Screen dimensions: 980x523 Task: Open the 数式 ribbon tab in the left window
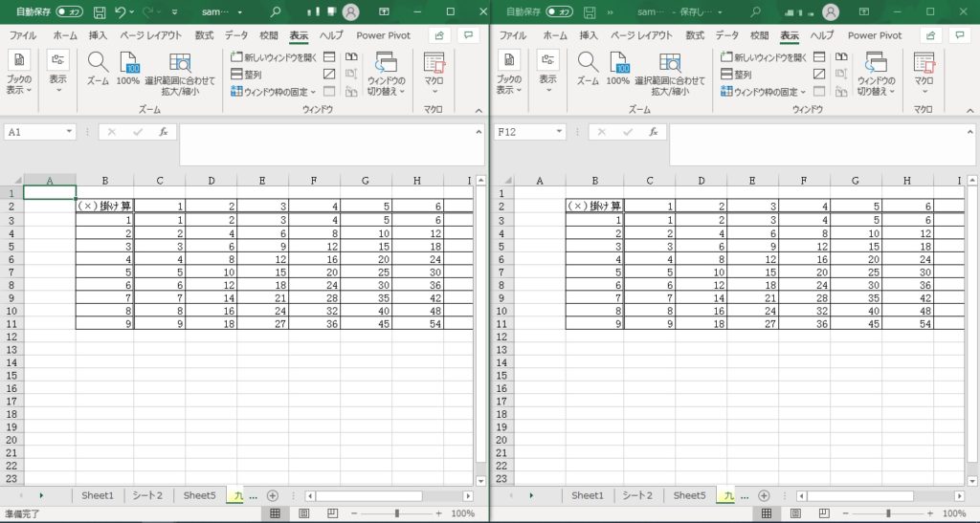(x=205, y=35)
